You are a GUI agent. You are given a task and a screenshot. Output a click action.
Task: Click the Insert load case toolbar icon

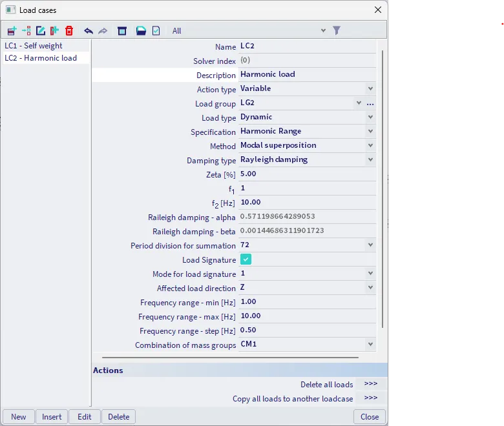coord(26,30)
